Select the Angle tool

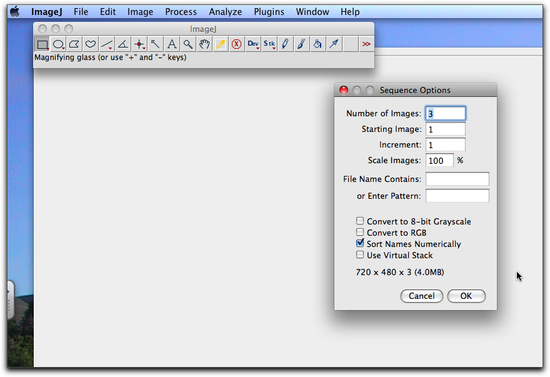coord(123,44)
